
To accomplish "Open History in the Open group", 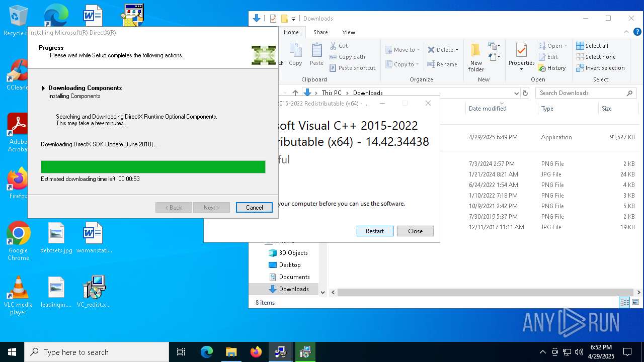I will point(552,68).
